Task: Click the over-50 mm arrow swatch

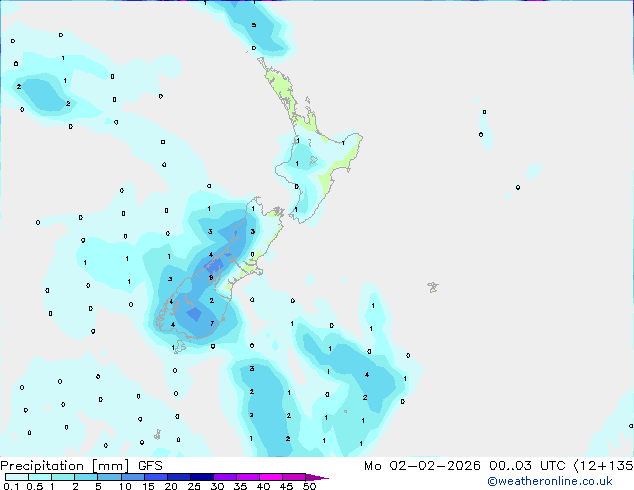Action: (316, 477)
